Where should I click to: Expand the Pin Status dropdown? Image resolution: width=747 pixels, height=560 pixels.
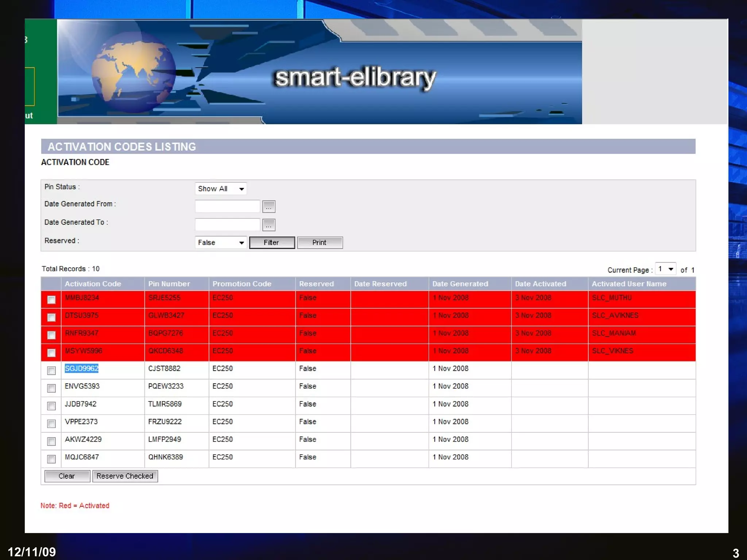[221, 188]
